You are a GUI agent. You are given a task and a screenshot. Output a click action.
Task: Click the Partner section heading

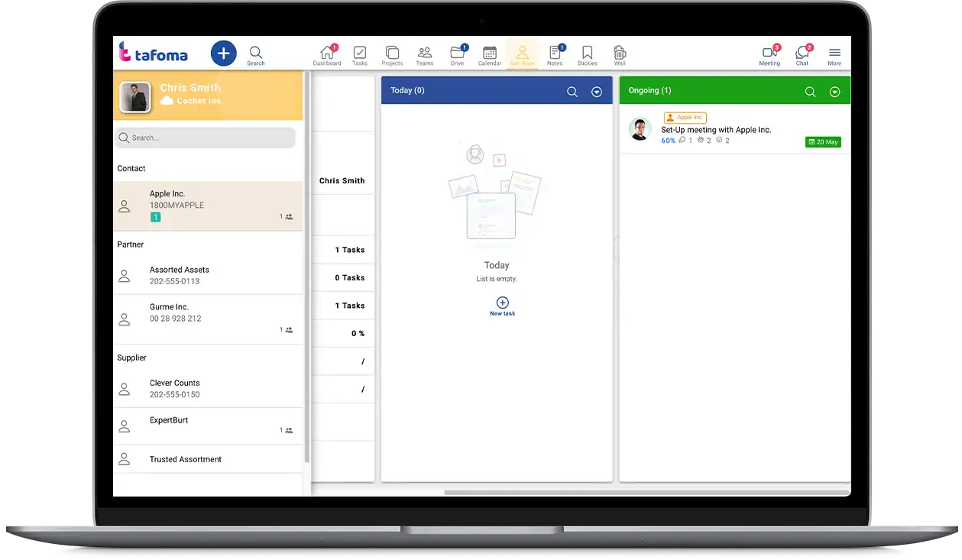point(130,244)
